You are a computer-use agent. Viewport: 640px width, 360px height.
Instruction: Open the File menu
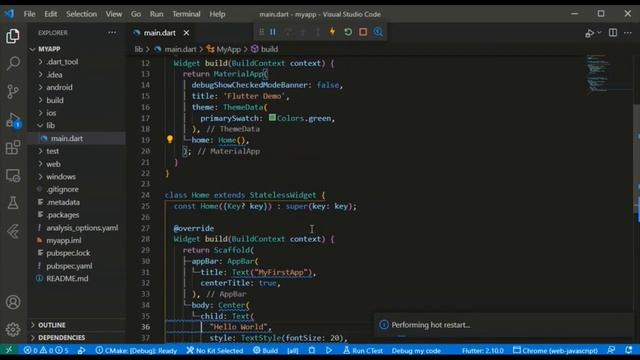29,14
